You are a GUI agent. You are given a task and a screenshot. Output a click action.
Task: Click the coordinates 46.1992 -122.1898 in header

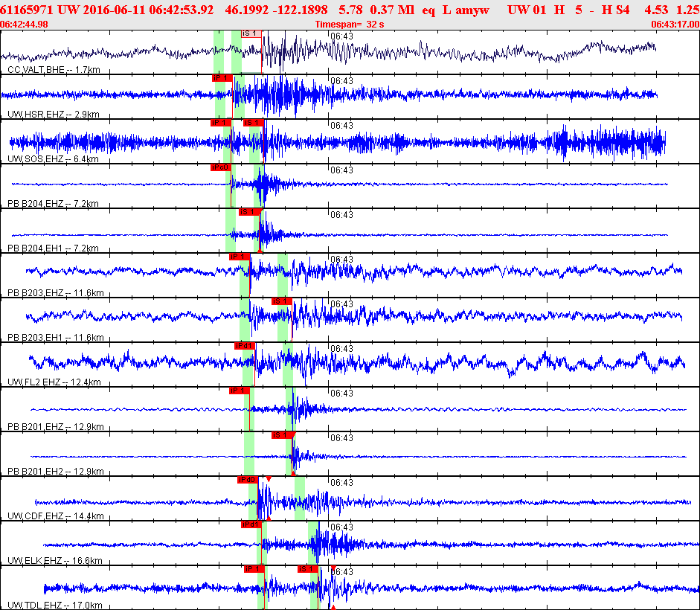click(276, 10)
